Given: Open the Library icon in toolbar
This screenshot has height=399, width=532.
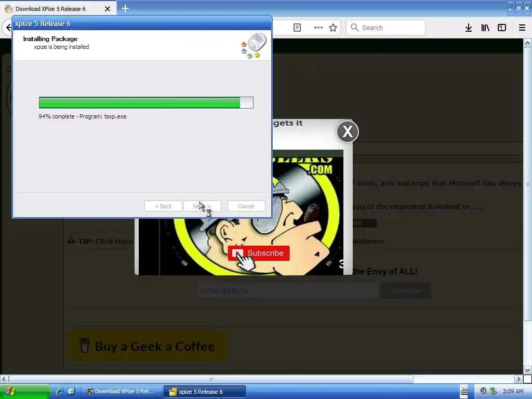Looking at the screenshot, I should click(485, 28).
